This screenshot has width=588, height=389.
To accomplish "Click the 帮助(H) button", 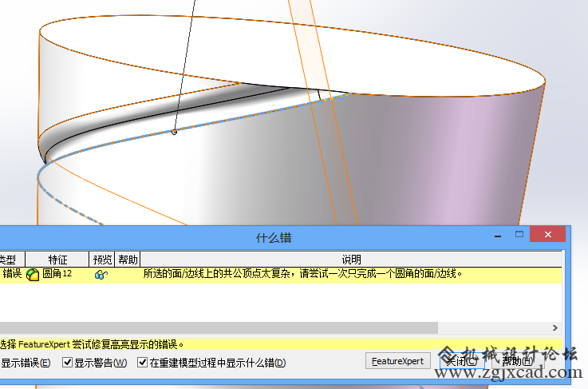I will 517,361.
